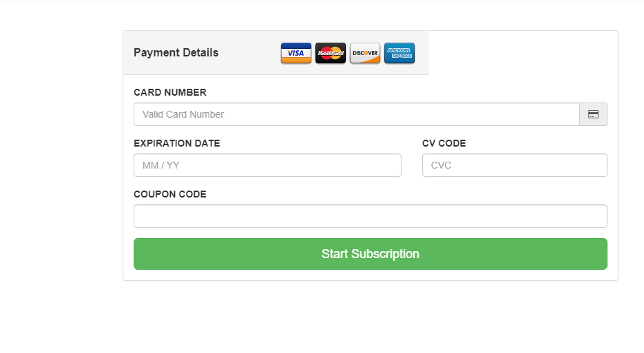Click the CARD NUMBER label
644x353 pixels.
click(x=170, y=92)
